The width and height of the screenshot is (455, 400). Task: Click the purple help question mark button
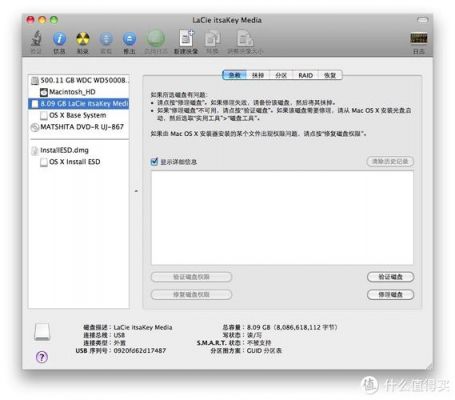tap(42, 357)
